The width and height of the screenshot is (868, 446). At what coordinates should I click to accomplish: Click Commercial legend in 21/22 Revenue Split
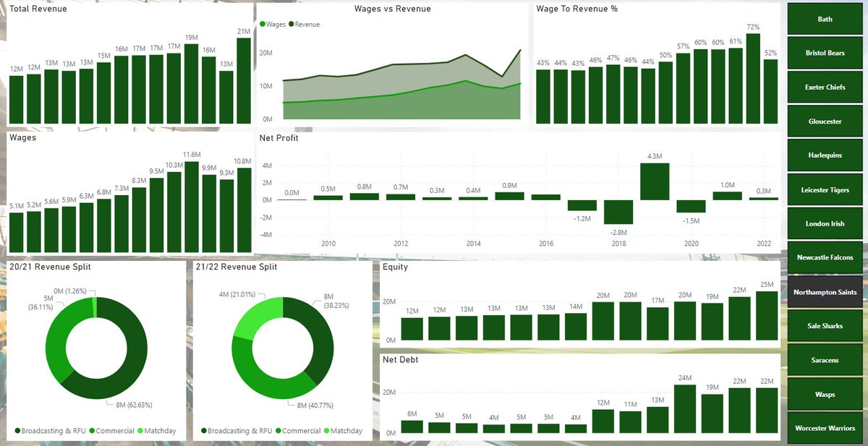pyautogui.click(x=297, y=431)
